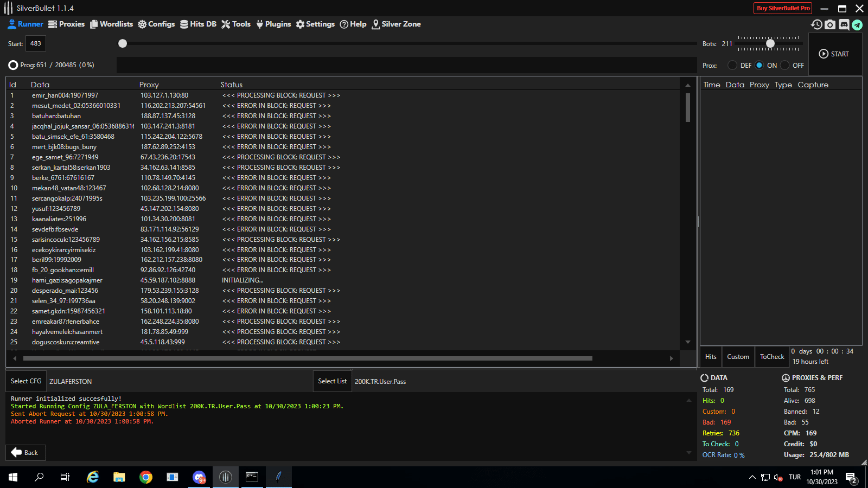Click the Status column header

tap(232, 85)
